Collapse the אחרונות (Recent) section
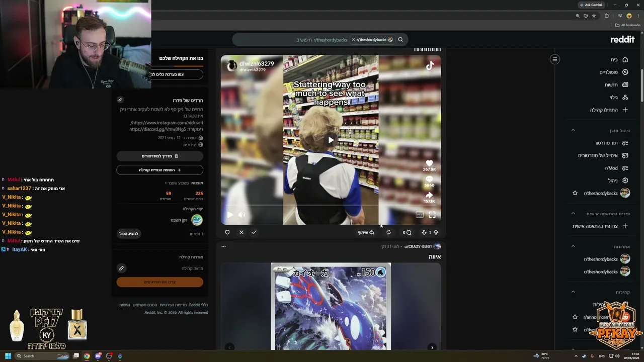 (573, 246)
